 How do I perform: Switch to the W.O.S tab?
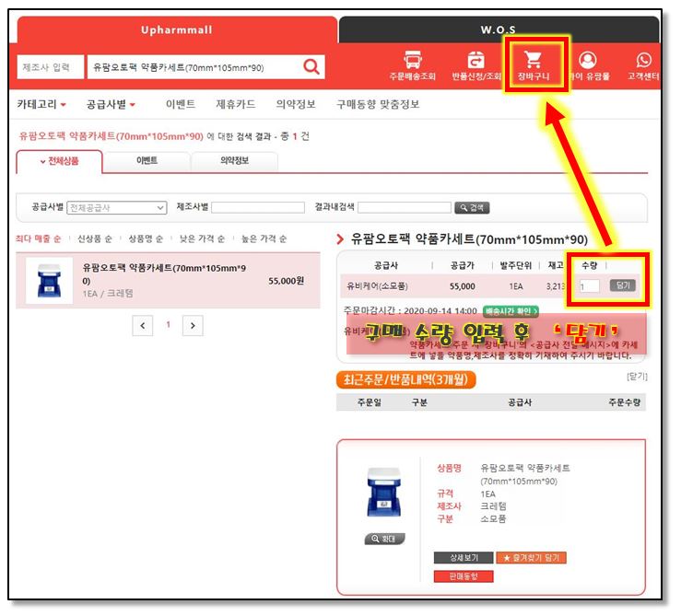(499, 30)
